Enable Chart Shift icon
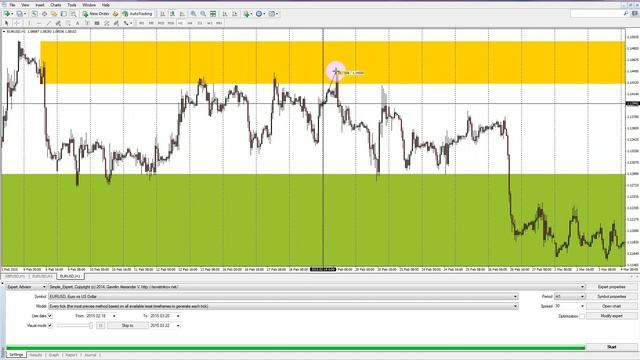Viewport: 640px width, 360px height. (235, 14)
